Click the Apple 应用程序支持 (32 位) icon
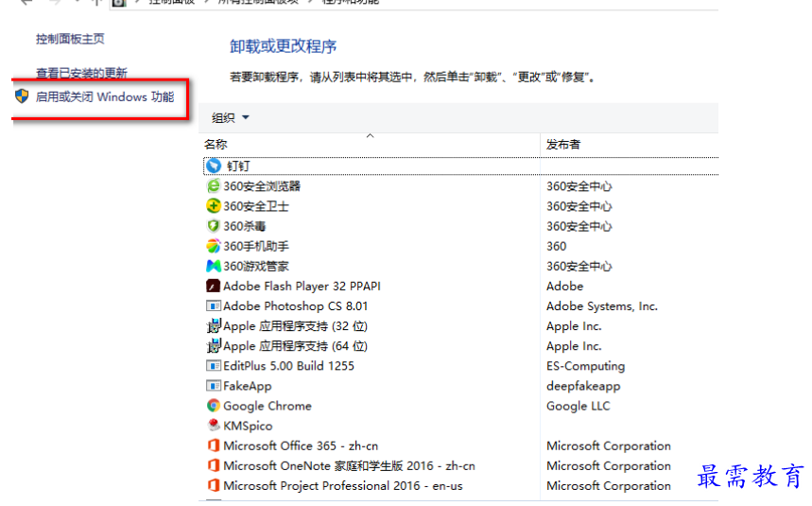Image resolution: width=812 pixels, height=506 pixels. (x=214, y=325)
